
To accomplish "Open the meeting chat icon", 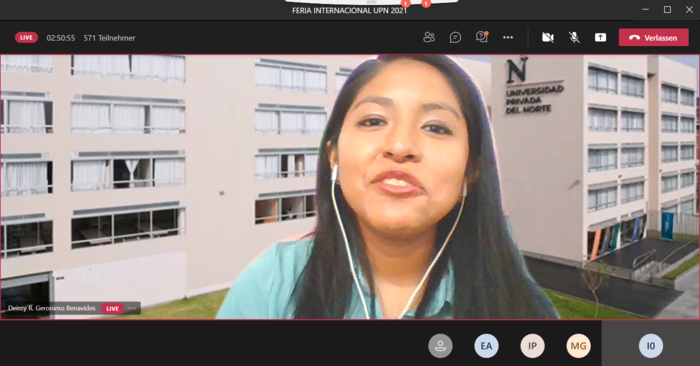I will pyautogui.click(x=455, y=37).
